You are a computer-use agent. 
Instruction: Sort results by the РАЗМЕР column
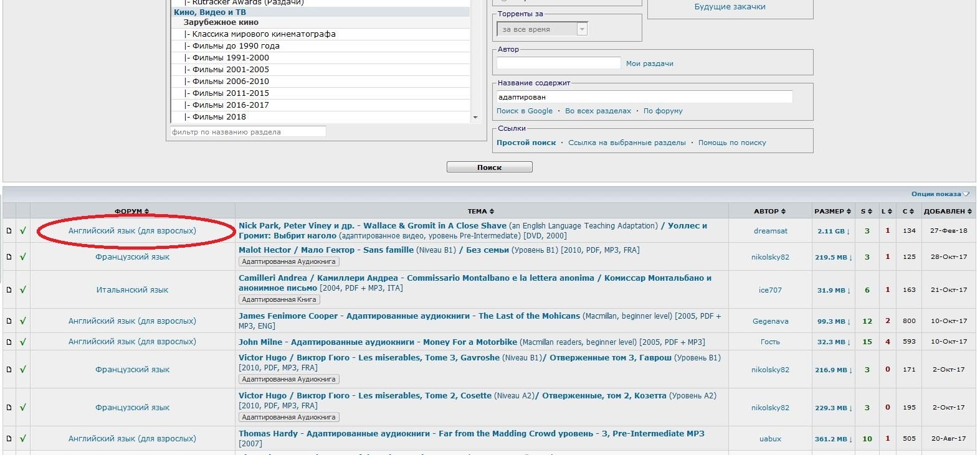[x=832, y=212]
